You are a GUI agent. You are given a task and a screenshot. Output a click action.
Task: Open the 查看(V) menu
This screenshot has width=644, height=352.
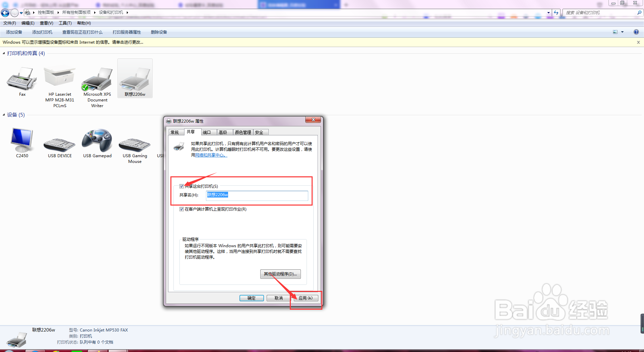(46, 23)
